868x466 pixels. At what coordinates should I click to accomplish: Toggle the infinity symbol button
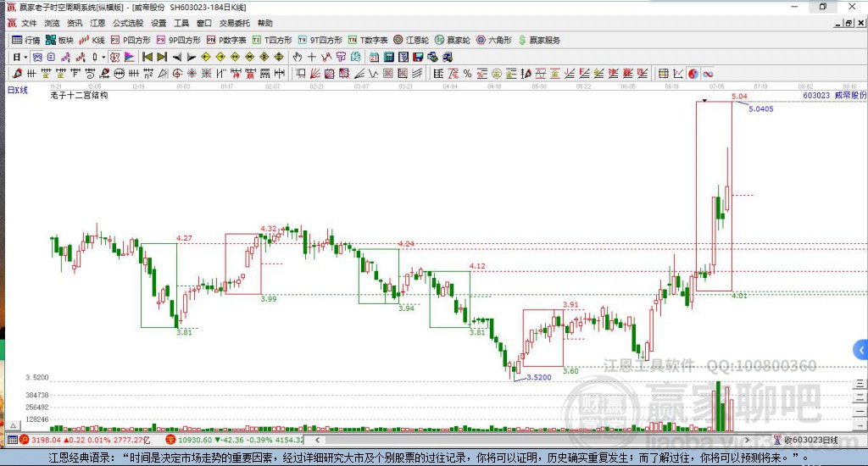click(708, 74)
